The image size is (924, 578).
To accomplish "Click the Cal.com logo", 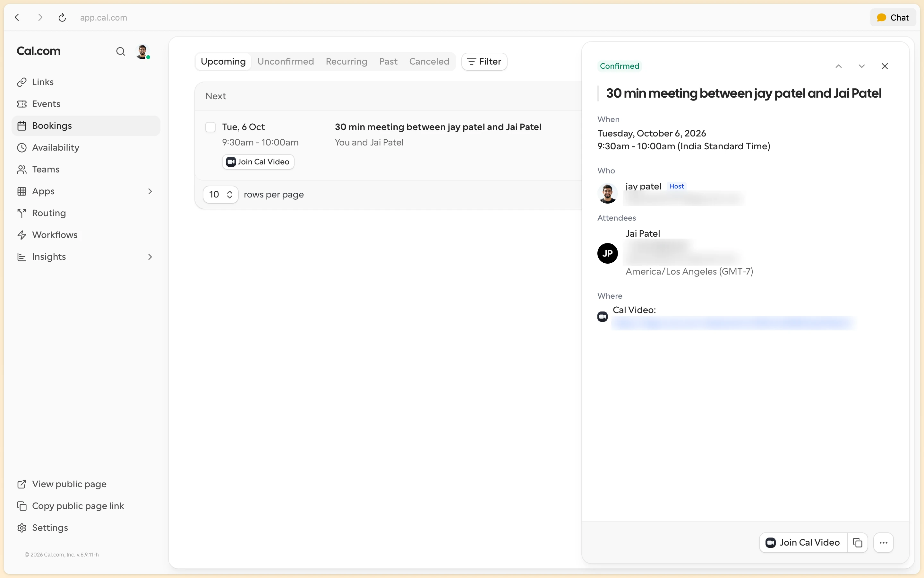I will (x=38, y=51).
